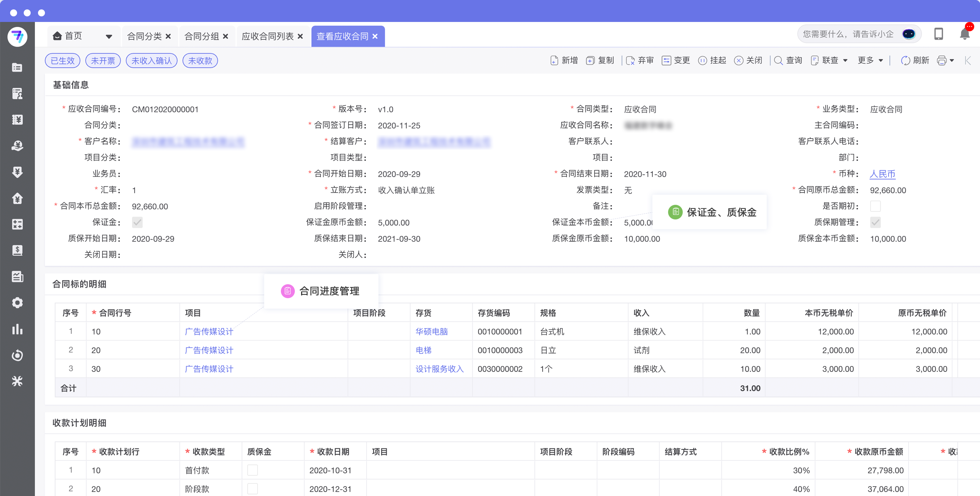The width and height of the screenshot is (980, 496).
Task: Toggle the 是否期初 checkbox
Action: pos(875,206)
